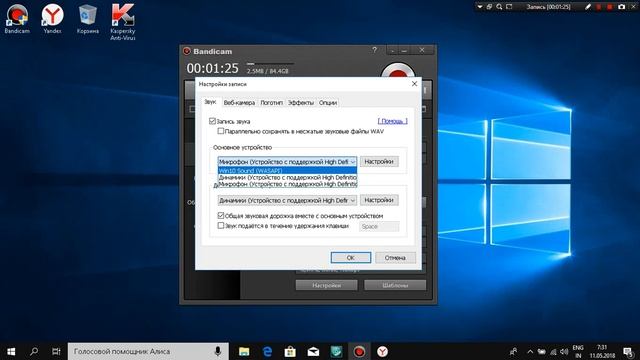Image resolution: width=640 pixels, height=360 pixels.
Task: Open the Windows Start menu
Action: tap(11, 351)
